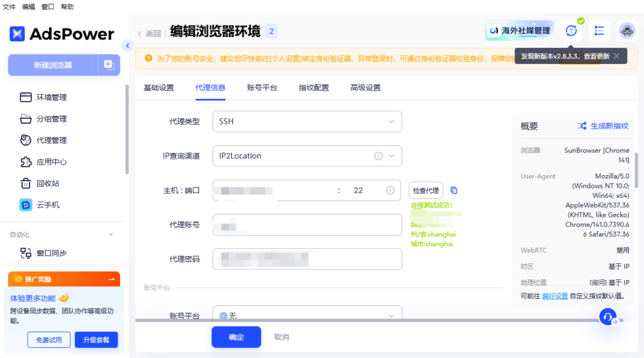Image resolution: width=644 pixels, height=358 pixels.
Task: Switch to the Fingerprint Config (指纹配置) tab
Action: click(313, 88)
